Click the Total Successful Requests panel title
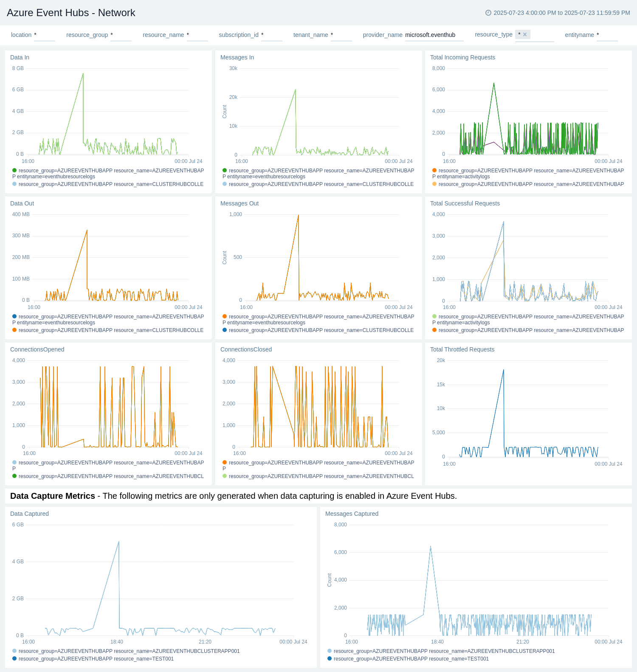 [465, 203]
